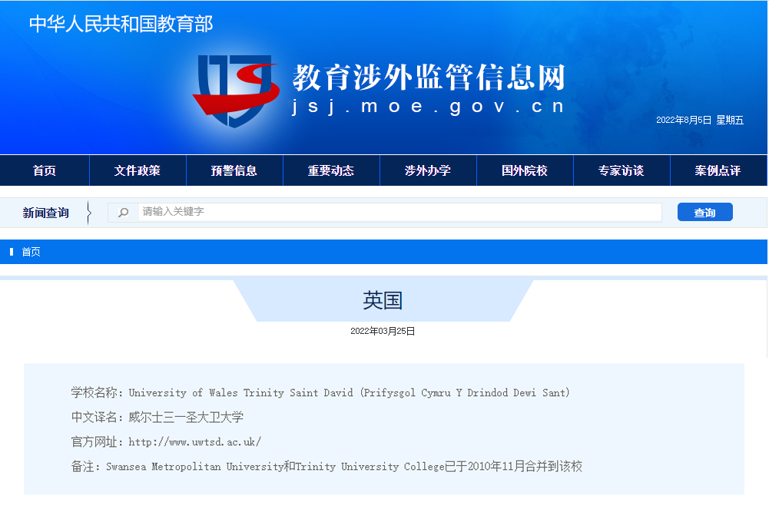Image resolution: width=769 pixels, height=532 pixels.
Task: Open the 文件政策 menu item
Action: tap(138, 170)
